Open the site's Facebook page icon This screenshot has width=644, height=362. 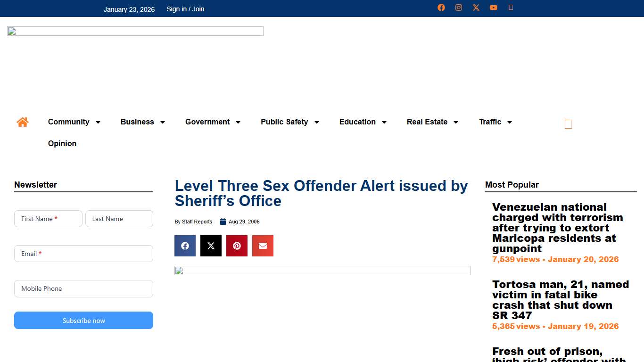coord(441,8)
